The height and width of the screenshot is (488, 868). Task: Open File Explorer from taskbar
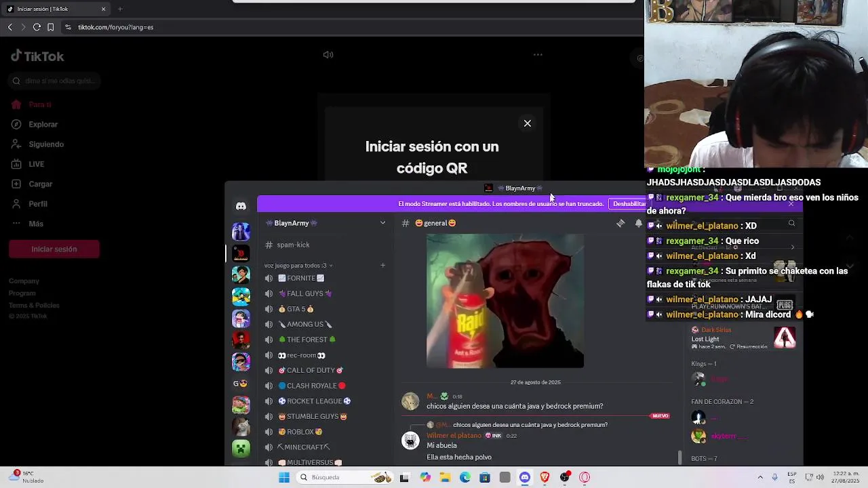(445, 477)
